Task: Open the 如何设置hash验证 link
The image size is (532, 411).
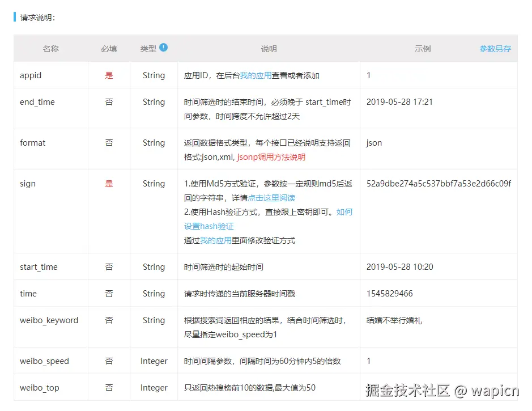Action: (210, 226)
